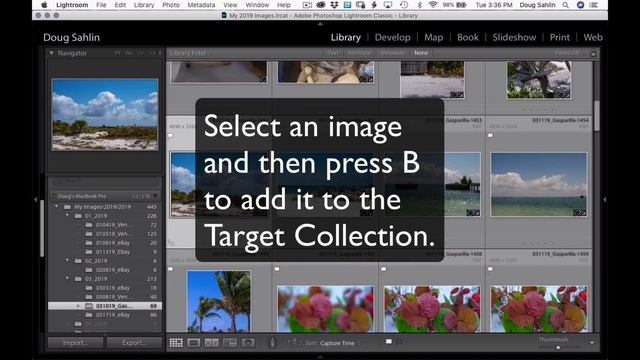The height and width of the screenshot is (360, 640).
Task: Open the Apple menu
Action: tap(44, 5)
